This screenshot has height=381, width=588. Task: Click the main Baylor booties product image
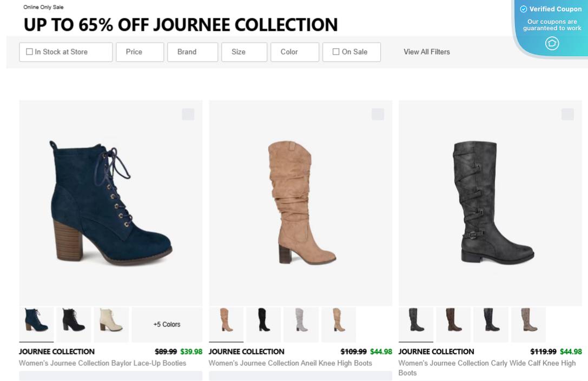tap(110, 203)
